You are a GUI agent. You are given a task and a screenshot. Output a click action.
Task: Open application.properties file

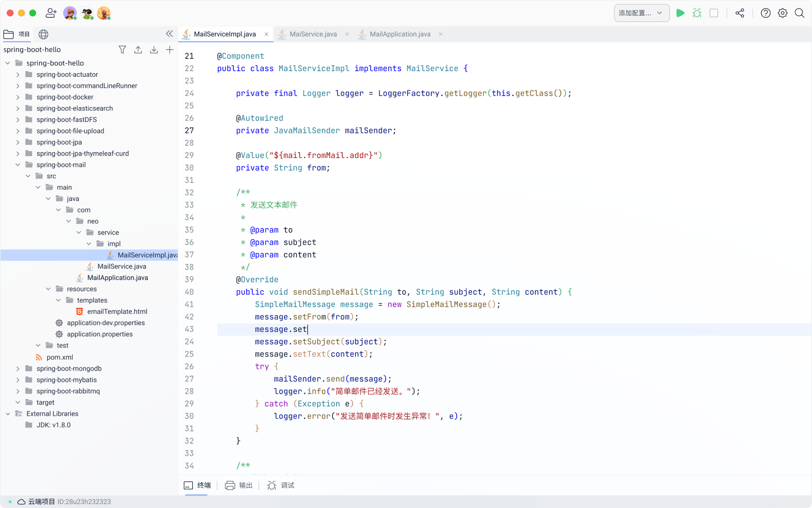pos(100,334)
